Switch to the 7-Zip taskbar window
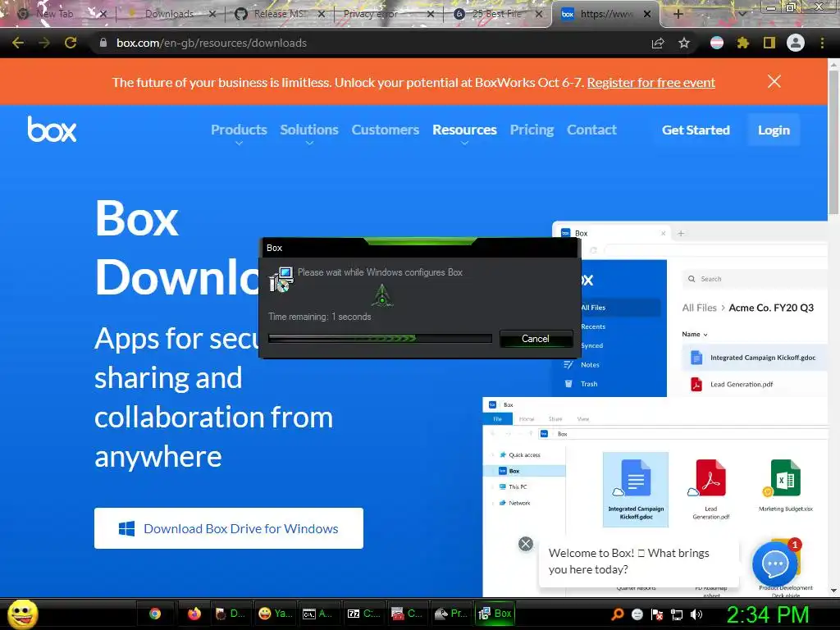The width and height of the screenshot is (840, 630). coord(363,614)
